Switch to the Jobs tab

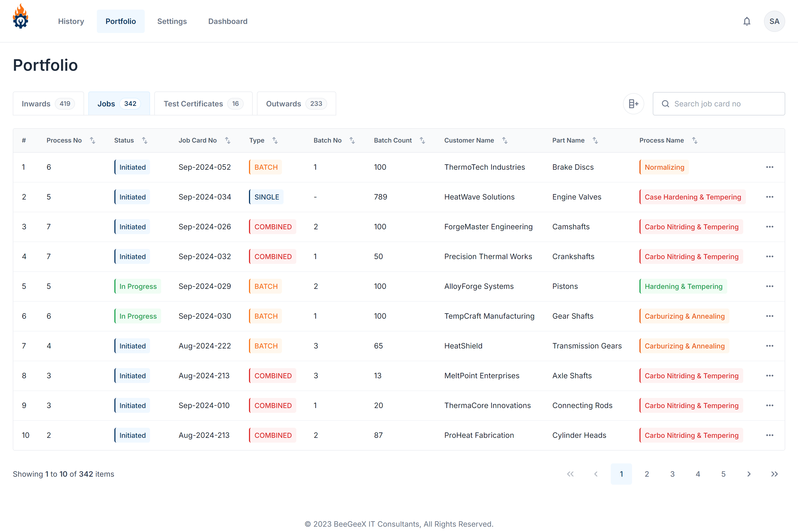pyautogui.click(x=119, y=104)
